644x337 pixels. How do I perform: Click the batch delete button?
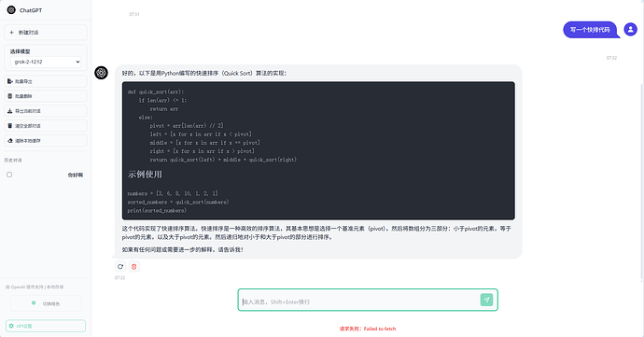46,96
